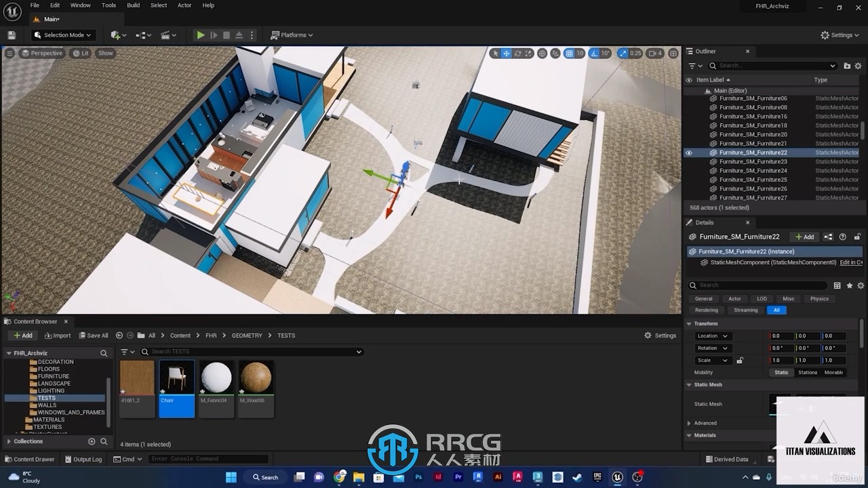Open the Rotation type dropdown
Image resolution: width=868 pixels, height=488 pixels.
[x=713, y=348]
